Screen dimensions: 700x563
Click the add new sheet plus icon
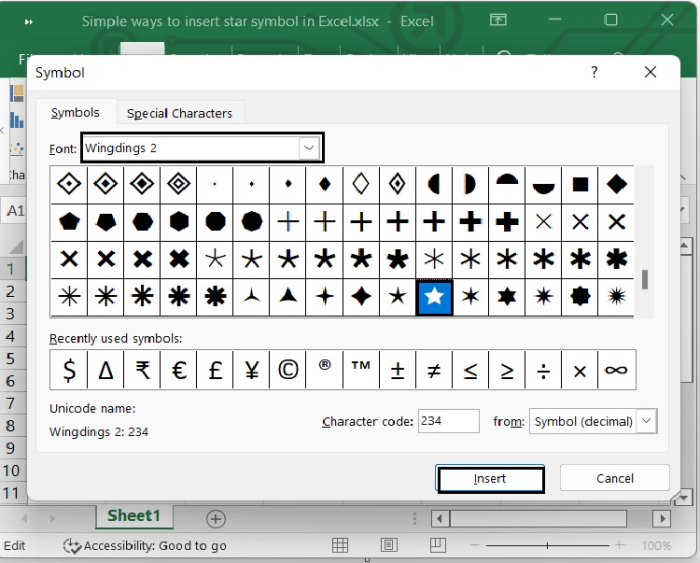pyautogui.click(x=215, y=518)
